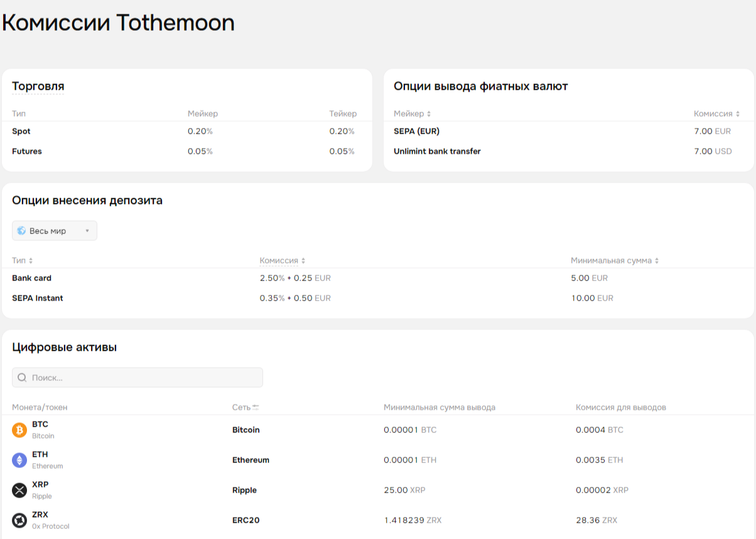Focus the Поиск search input field
756x539 pixels.
(x=144, y=377)
